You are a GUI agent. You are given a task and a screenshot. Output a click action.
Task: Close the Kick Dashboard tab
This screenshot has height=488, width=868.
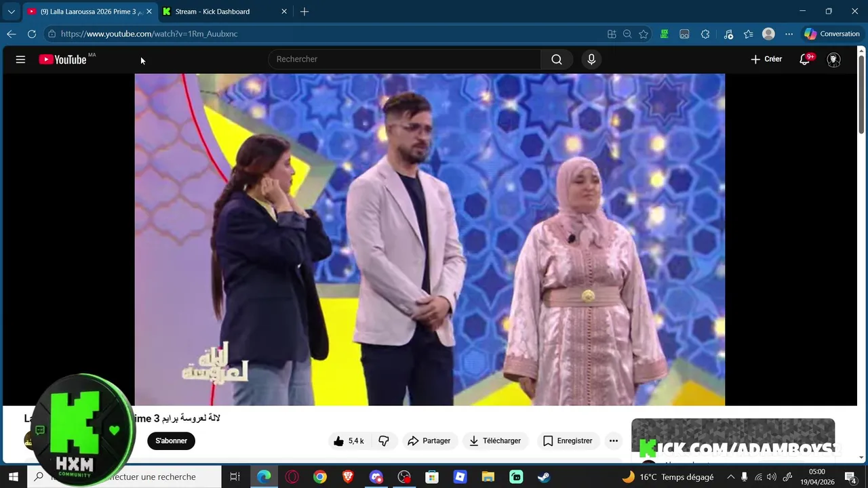pyautogui.click(x=284, y=12)
